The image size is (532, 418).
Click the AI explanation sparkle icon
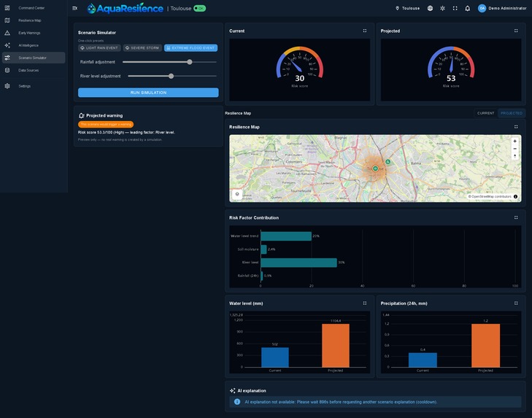[x=232, y=391]
